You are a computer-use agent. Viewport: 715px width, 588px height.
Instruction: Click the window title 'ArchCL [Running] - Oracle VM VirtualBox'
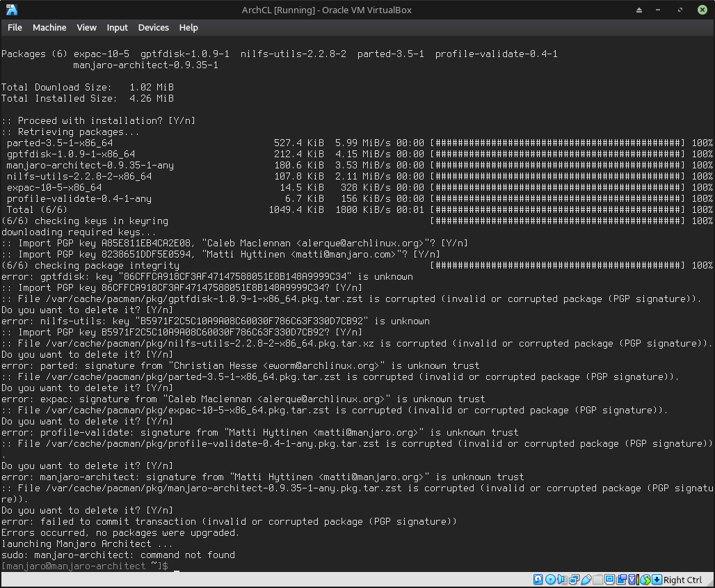coord(326,10)
